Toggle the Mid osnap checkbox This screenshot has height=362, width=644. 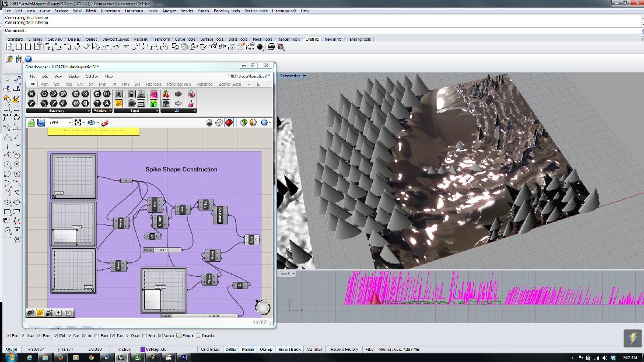(55, 336)
